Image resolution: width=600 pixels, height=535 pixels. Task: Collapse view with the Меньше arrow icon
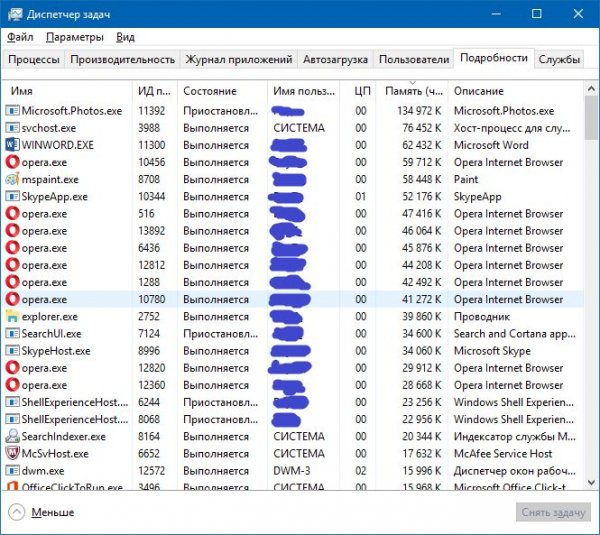(x=16, y=512)
